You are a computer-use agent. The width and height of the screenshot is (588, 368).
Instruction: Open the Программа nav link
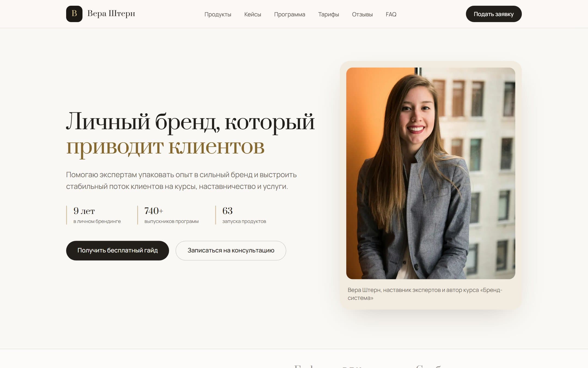pyautogui.click(x=290, y=14)
